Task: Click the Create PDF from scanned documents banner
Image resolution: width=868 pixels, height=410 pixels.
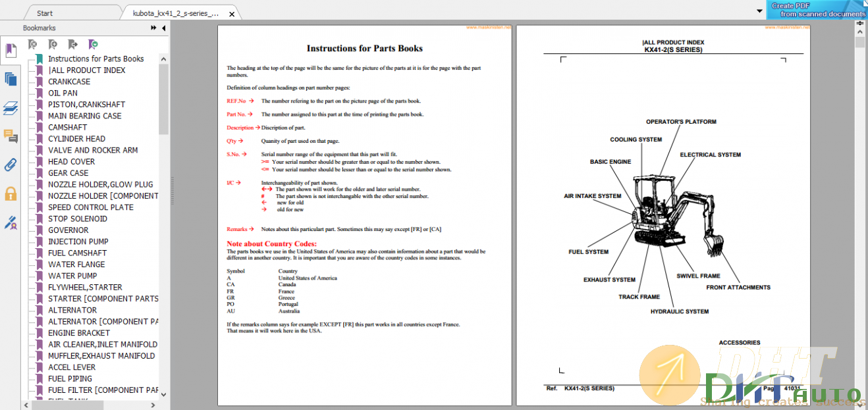Action: tap(817, 9)
